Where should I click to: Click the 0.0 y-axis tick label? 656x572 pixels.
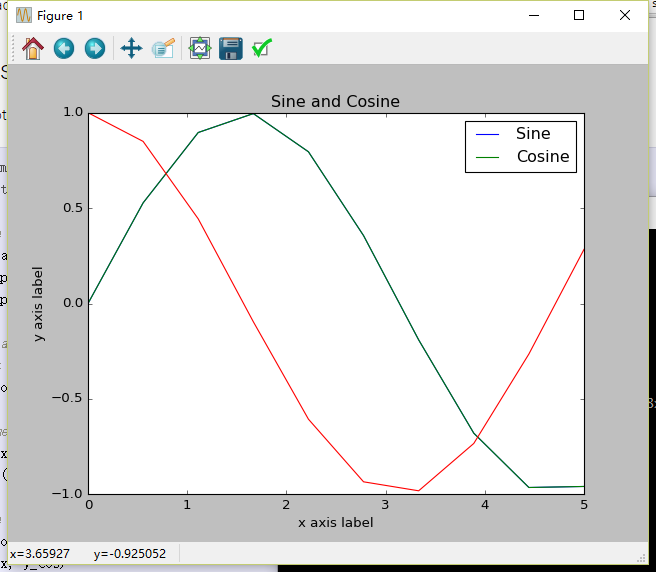(73, 303)
